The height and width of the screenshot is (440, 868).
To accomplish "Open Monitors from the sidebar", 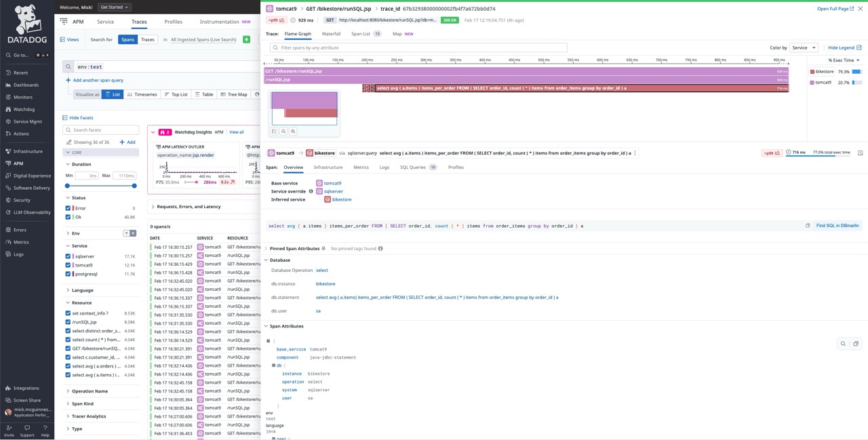I will 23,97.
